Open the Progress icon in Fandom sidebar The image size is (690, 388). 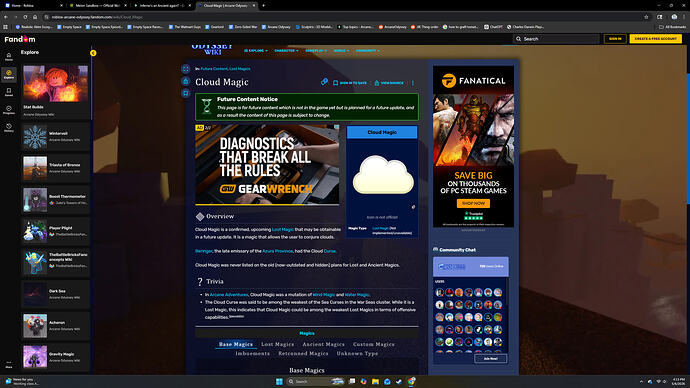9,110
